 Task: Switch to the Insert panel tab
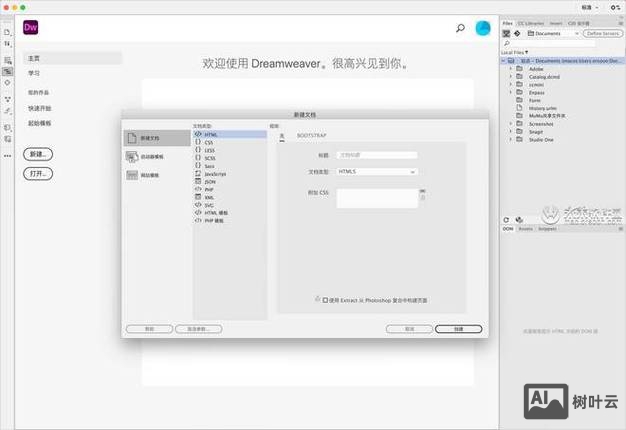(556, 23)
